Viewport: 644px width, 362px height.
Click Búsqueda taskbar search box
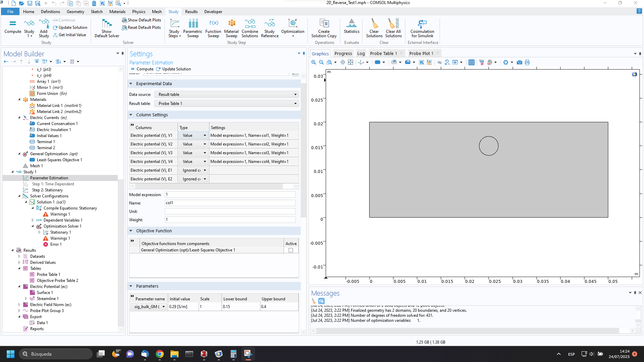coord(56,354)
